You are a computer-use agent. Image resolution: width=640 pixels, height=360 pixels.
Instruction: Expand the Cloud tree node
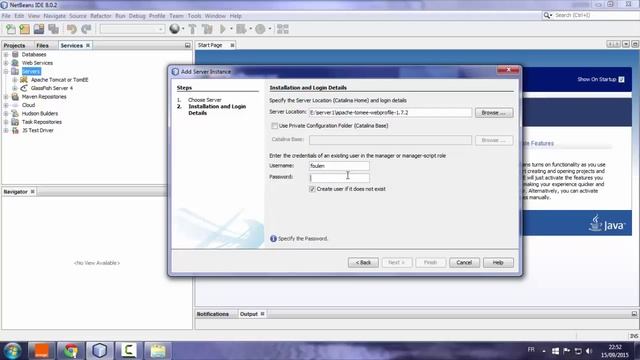point(6,105)
